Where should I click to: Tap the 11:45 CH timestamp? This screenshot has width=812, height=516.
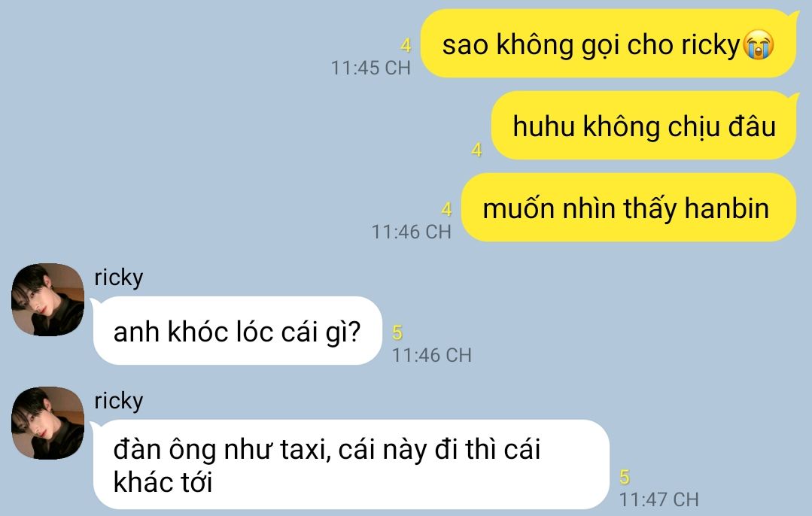coord(371,68)
